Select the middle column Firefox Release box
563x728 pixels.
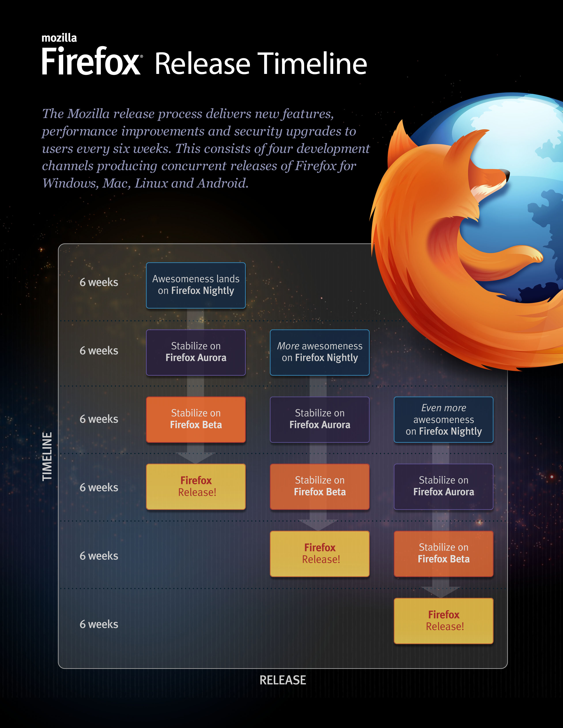[319, 554]
